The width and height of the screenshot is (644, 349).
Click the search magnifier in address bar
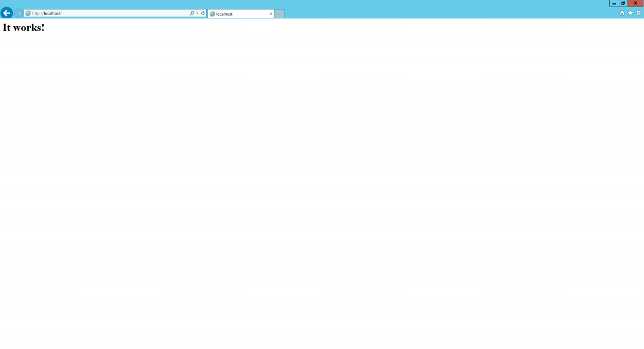tap(192, 14)
